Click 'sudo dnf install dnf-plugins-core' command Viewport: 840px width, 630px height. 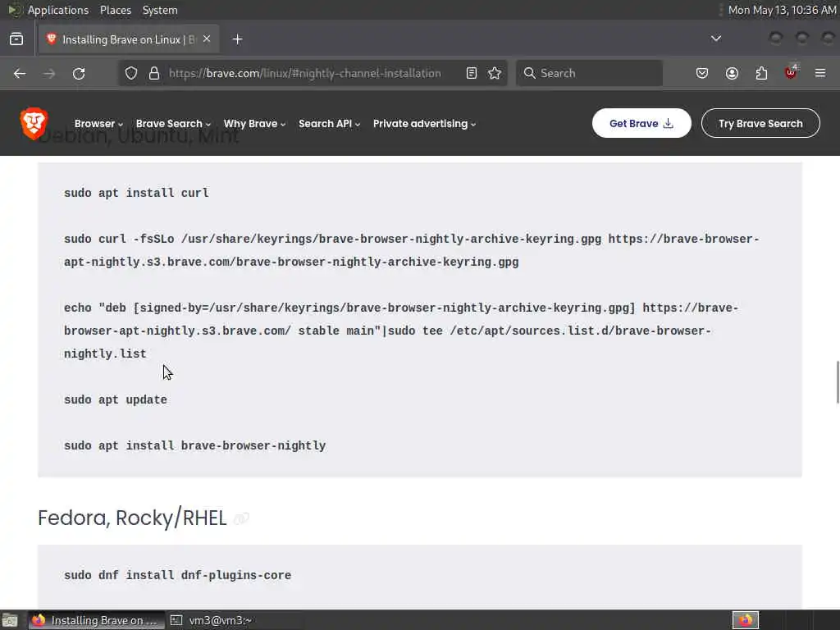tap(178, 575)
